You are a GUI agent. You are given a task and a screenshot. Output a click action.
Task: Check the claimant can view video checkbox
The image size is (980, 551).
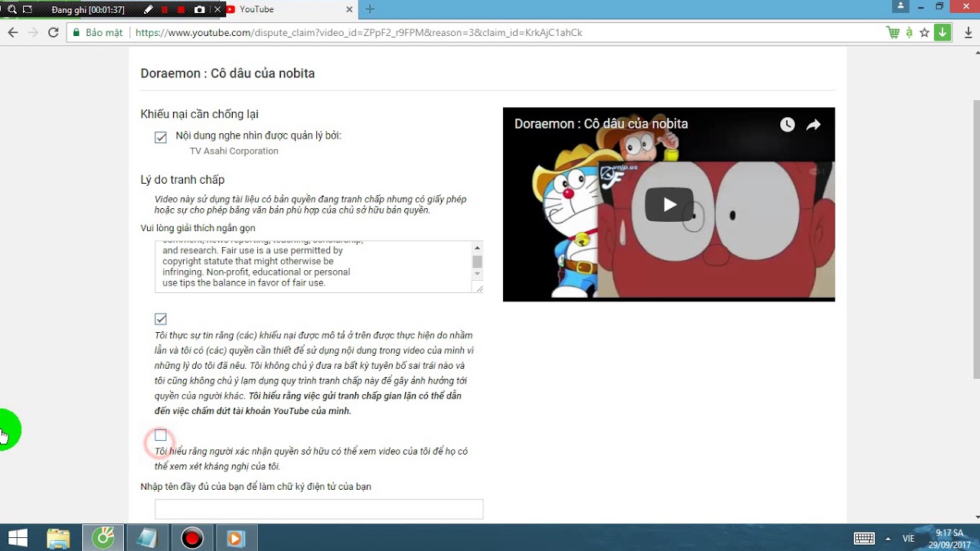[x=161, y=435]
